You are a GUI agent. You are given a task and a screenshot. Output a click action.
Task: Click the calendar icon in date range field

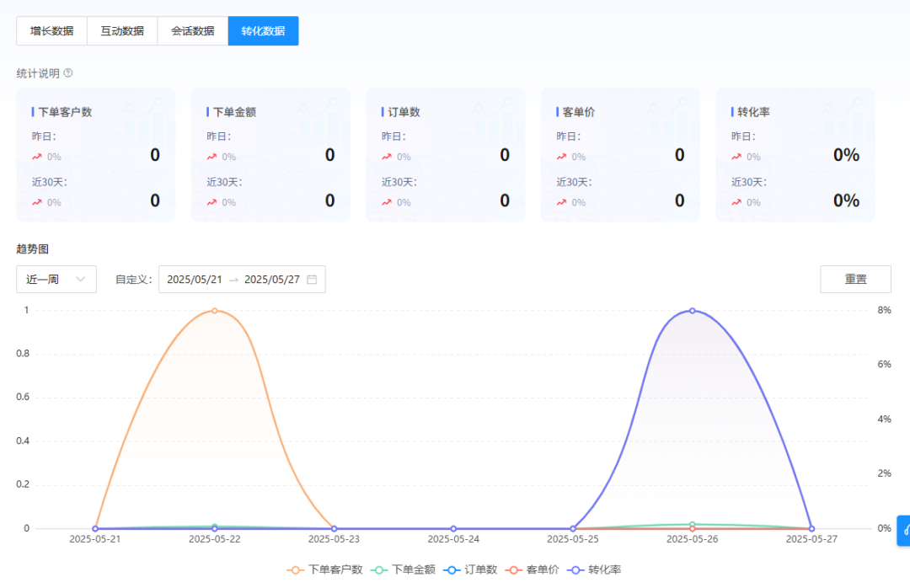tap(312, 280)
